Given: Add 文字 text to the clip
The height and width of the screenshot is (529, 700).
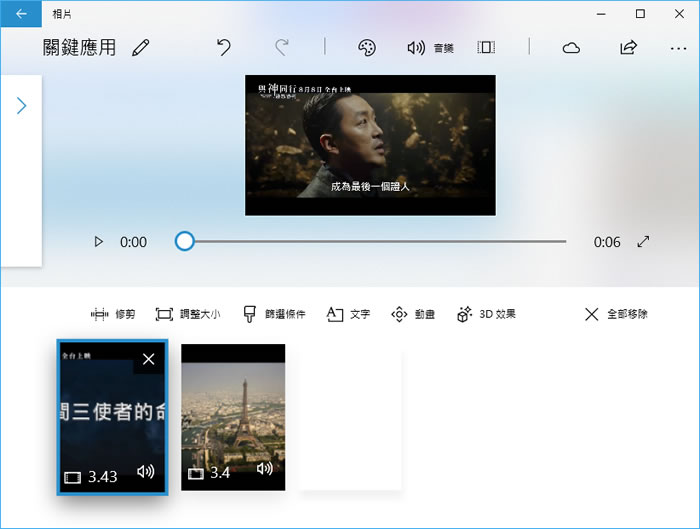Looking at the screenshot, I should point(348,314).
